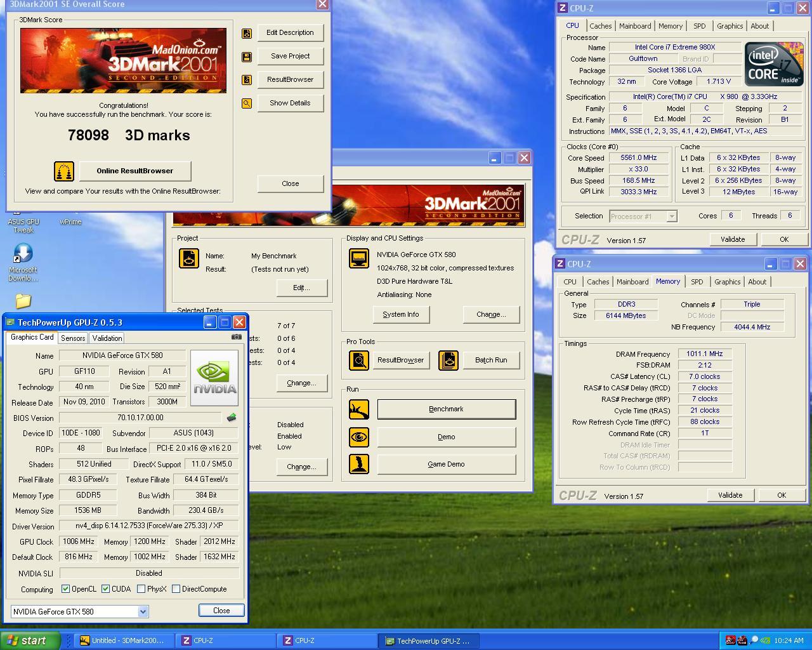The height and width of the screenshot is (650, 812).
Task: Click OK in the lower CPU-Z Memory window
Action: point(782,495)
